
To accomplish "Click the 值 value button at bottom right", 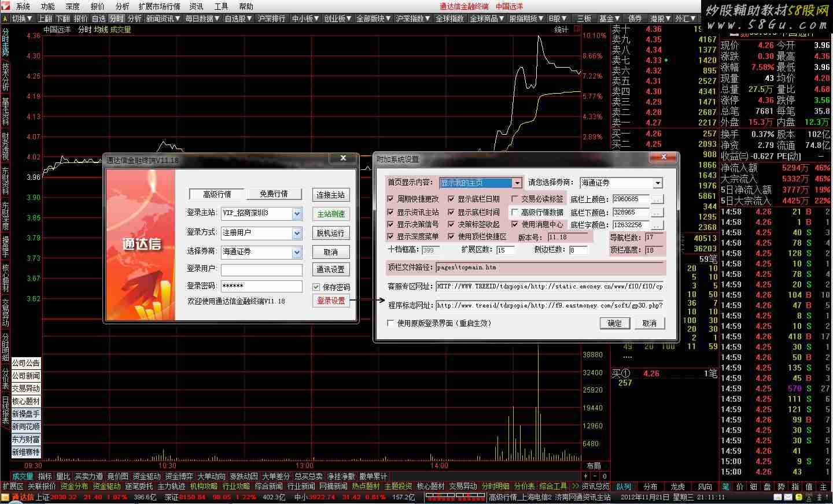I will click(x=809, y=487).
